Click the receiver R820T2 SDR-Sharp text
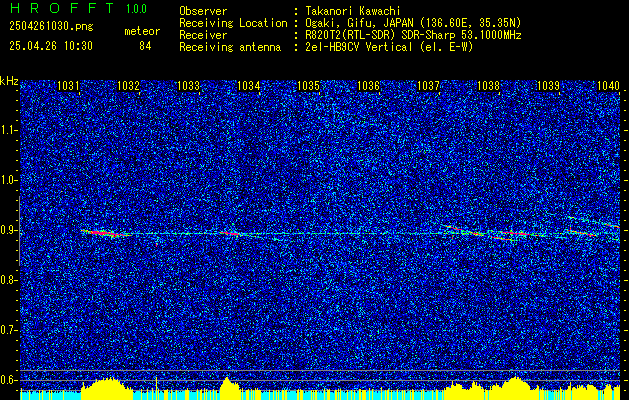 click(x=414, y=35)
